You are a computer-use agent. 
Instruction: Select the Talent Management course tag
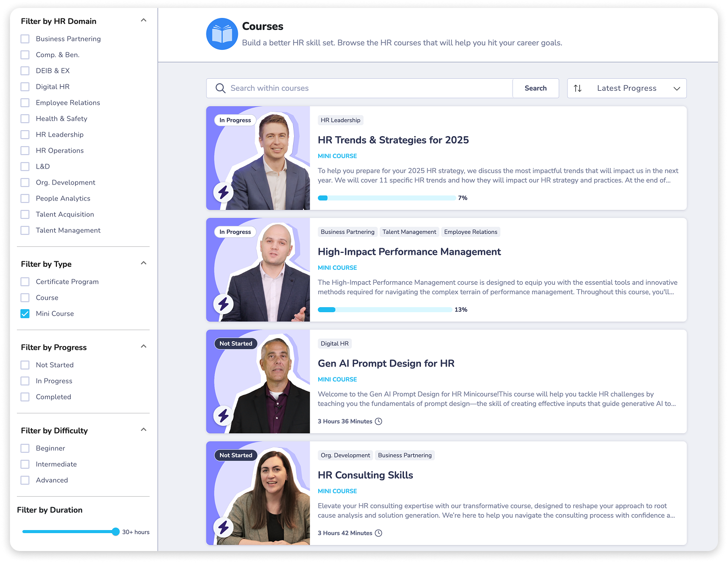(x=409, y=232)
